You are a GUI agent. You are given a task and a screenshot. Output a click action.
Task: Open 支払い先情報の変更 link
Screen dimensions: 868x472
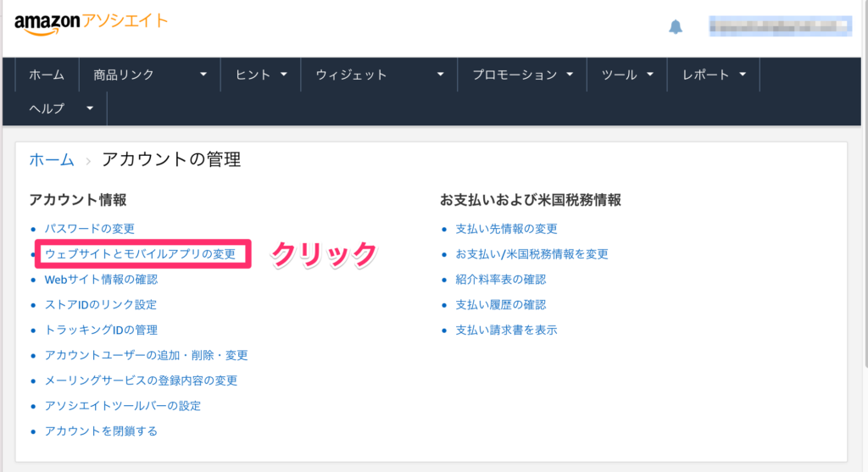pyautogui.click(x=506, y=229)
